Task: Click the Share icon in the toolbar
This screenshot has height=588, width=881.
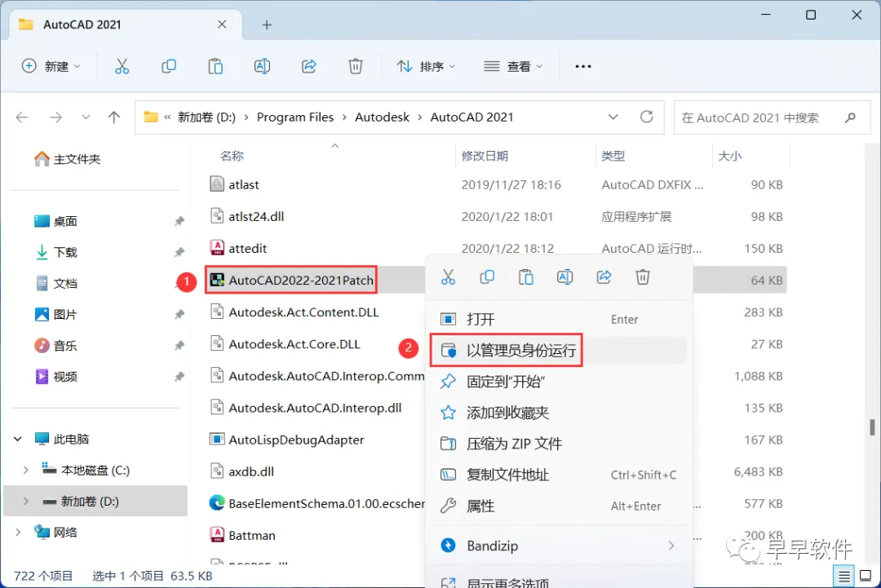Action: pyautogui.click(x=308, y=66)
